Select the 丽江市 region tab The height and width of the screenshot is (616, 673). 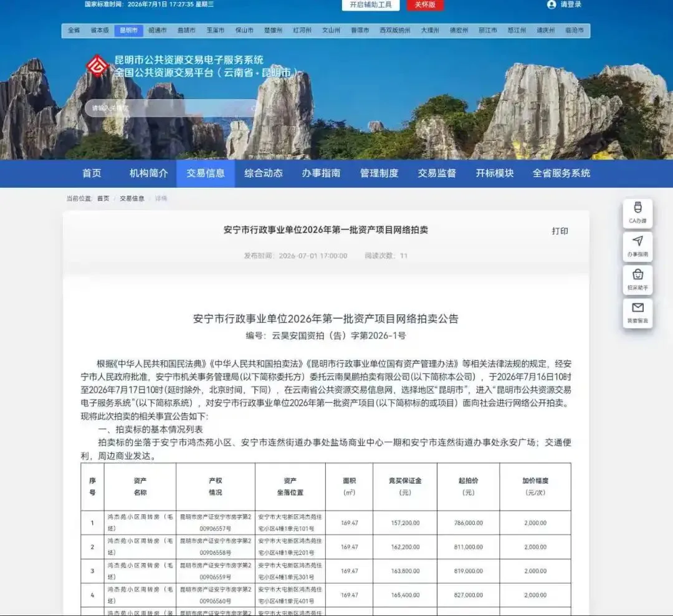(x=487, y=31)
